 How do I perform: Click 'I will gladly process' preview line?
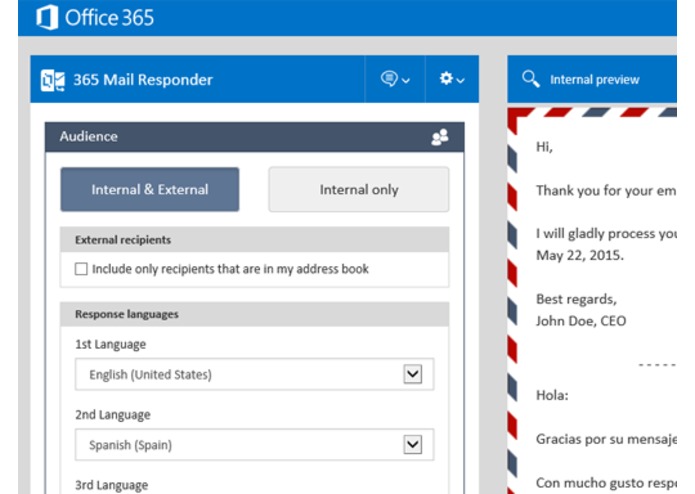(x=606, y=233)
